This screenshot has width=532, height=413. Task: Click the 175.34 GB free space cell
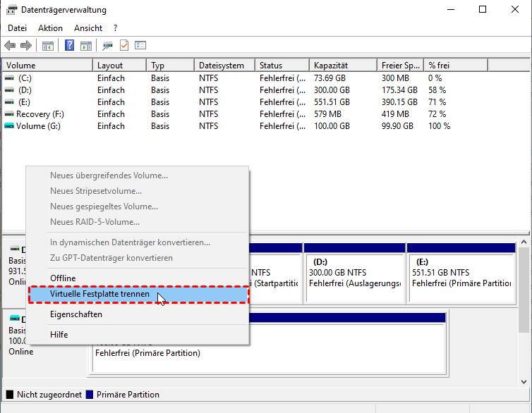[x=399, y=90]
